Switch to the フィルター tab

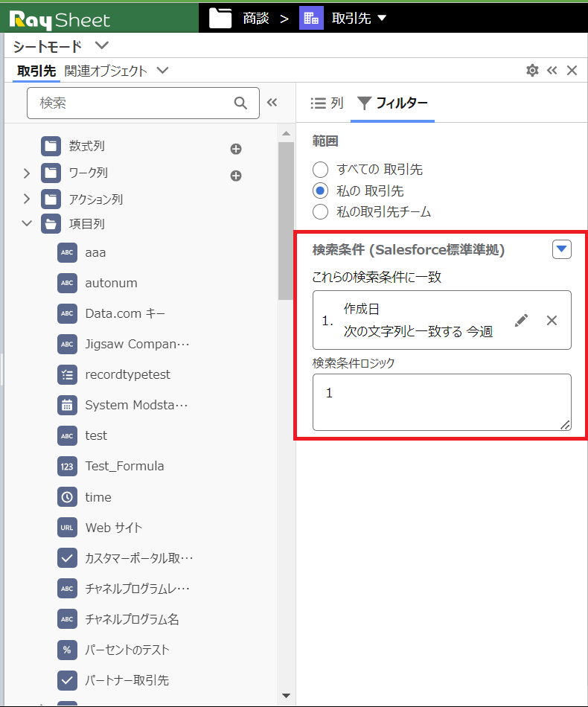point(392,103)
